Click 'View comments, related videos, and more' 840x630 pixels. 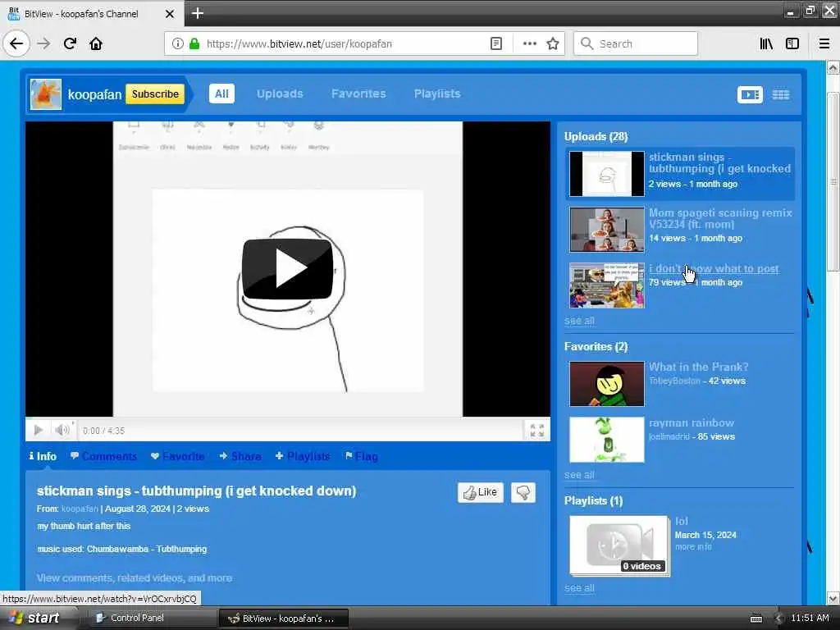pos(135,578)
